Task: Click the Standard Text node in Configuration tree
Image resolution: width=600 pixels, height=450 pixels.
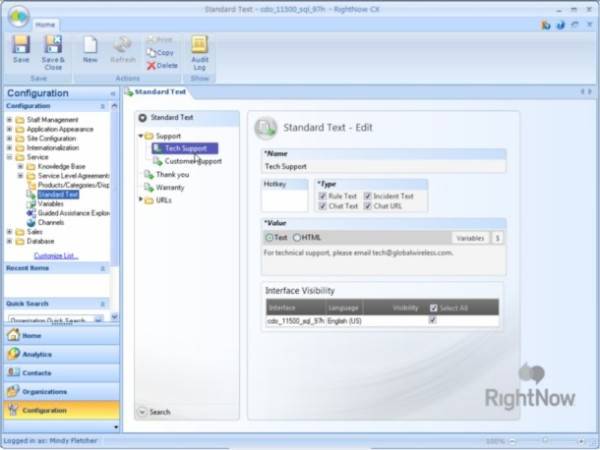Action: [58, 194]
